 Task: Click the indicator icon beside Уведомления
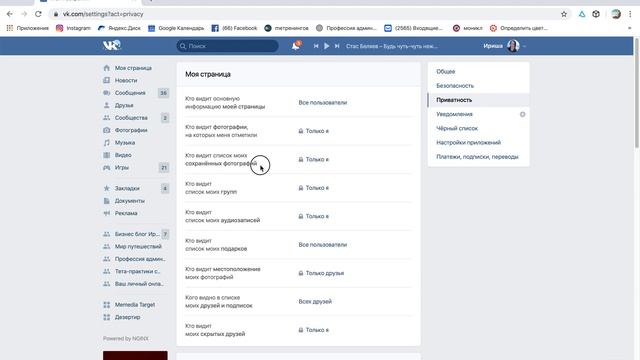(x=522, y=114)
